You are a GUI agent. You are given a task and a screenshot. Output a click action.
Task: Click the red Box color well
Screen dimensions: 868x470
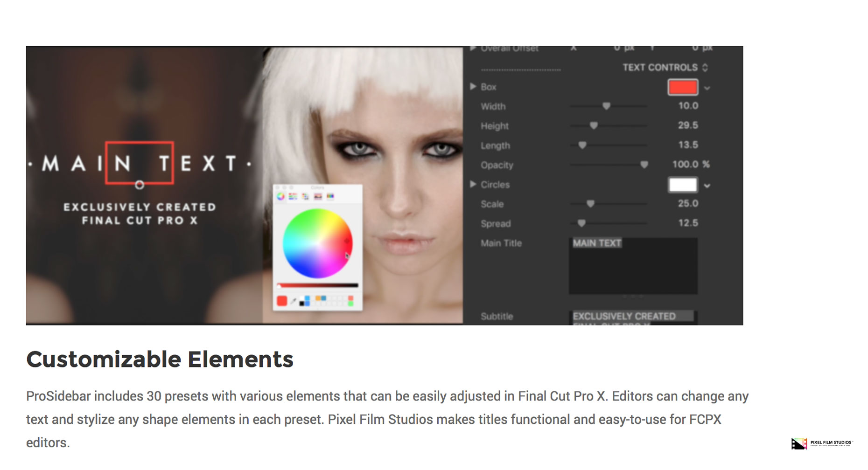click(683, 87)
